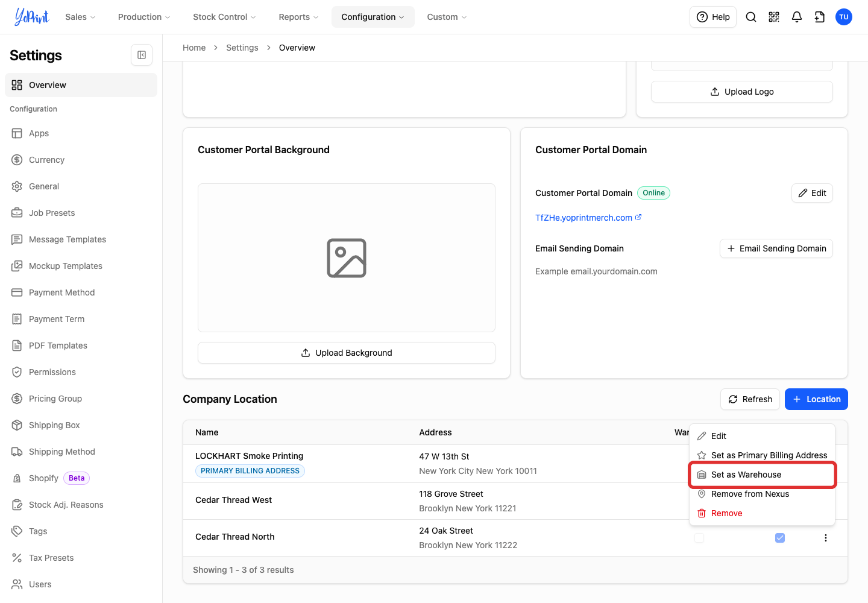Choose Edit from the context menu
Screen dimensions: 868x603
(x=762, y=436)
